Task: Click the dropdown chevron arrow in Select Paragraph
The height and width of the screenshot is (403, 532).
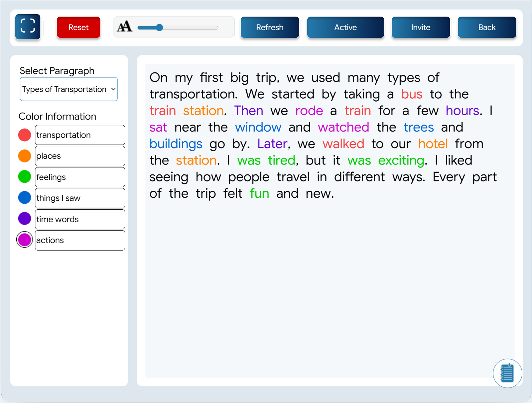Action: [x=113, y=89]
